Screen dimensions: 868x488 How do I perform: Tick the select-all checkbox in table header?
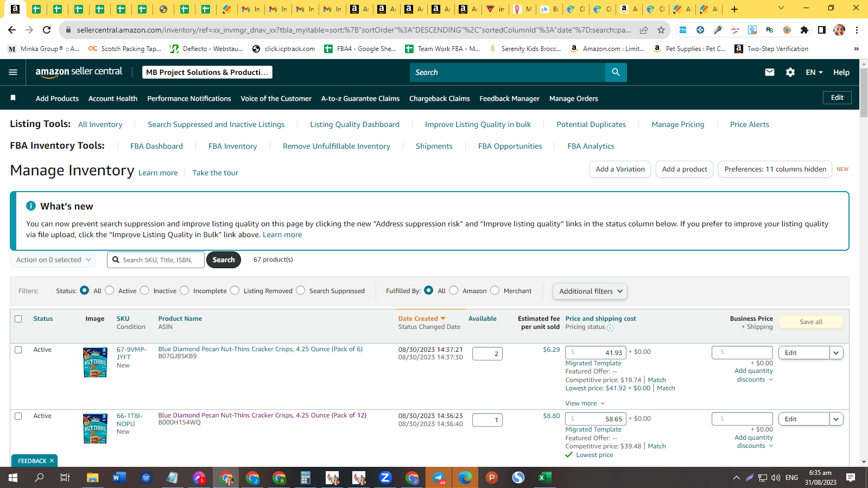(18, 319)
